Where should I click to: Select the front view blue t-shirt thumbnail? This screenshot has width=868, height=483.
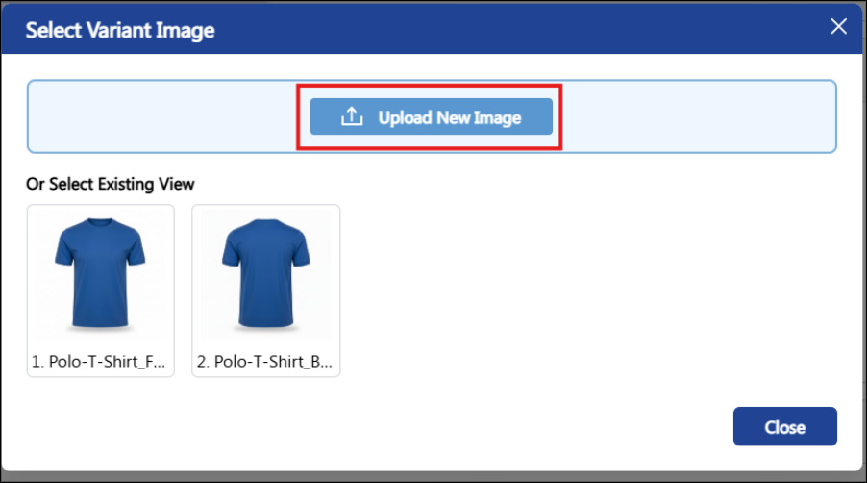(x=100, y=273)
